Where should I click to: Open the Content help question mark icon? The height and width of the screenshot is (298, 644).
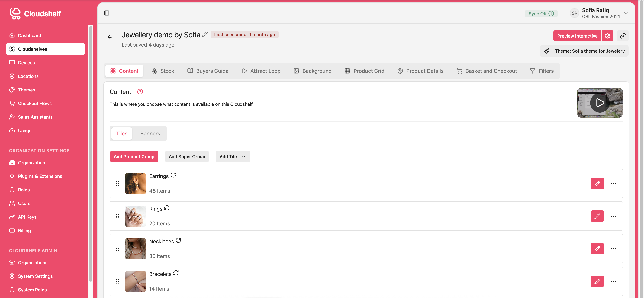140,92
